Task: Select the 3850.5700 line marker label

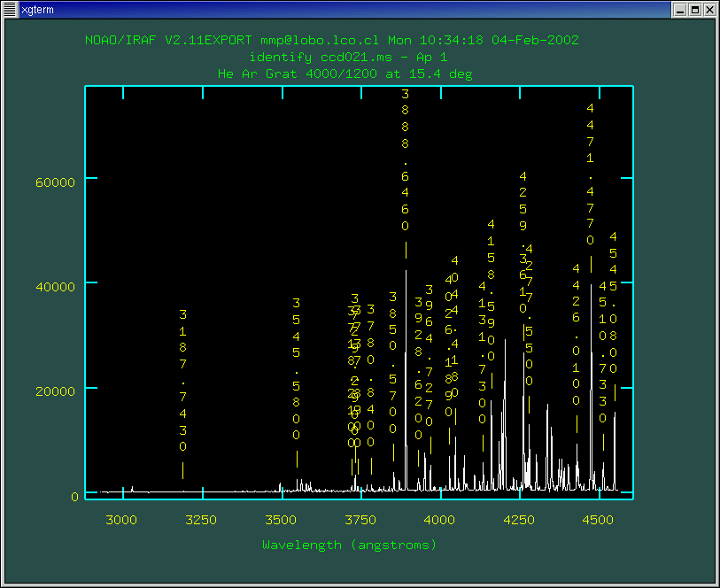Action: click(392, 362)
